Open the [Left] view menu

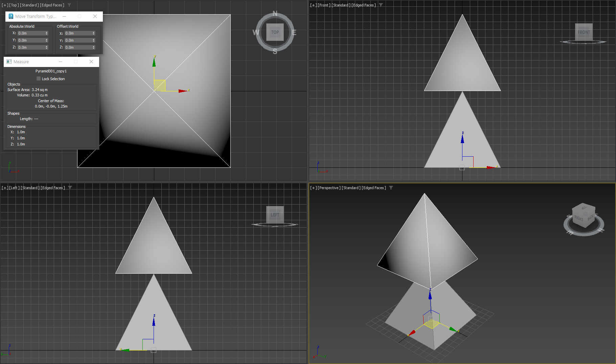(x=14, y=188)
